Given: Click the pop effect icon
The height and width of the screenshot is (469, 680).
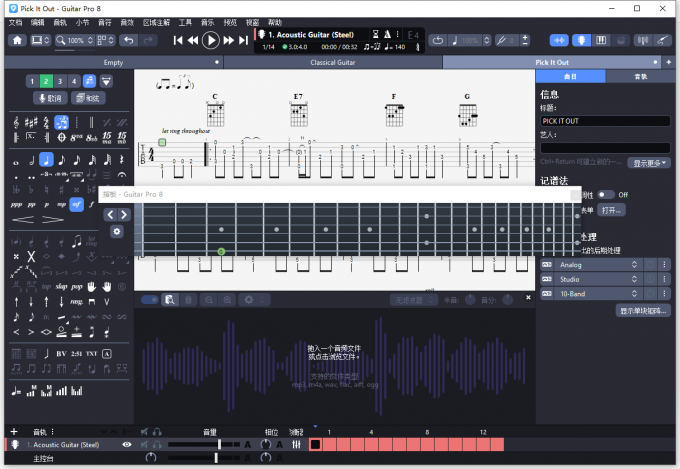Looking at the screenshot, I should [77, 287].
